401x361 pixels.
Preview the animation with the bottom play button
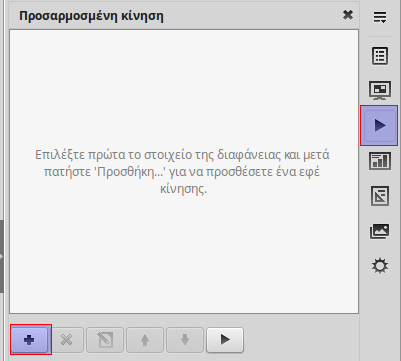[225, 340]
